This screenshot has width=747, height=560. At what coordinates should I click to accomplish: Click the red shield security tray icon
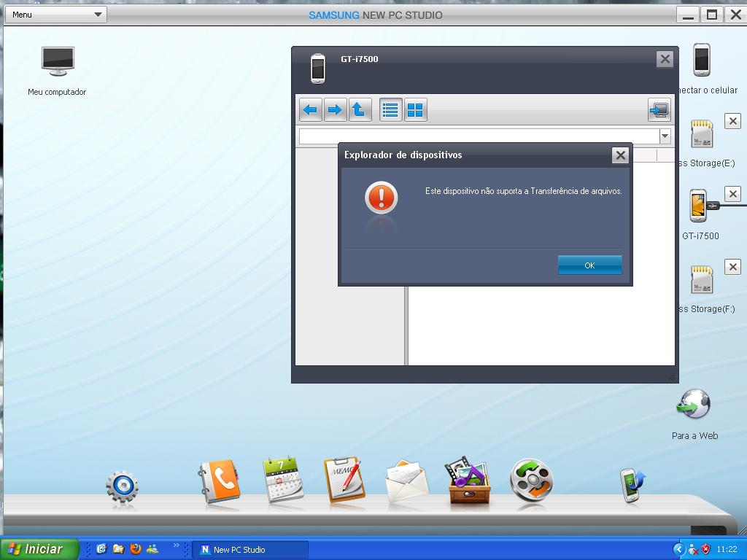(706, 550)
